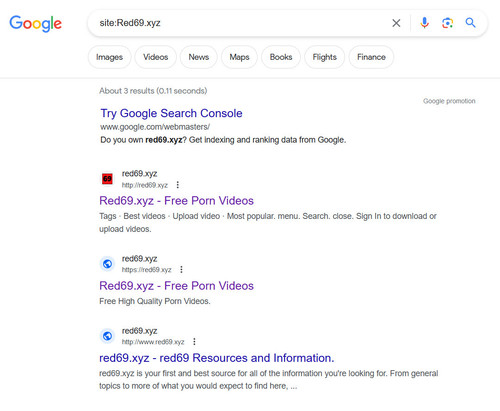Click globe favicon of www.red69.xyz result

107,336
